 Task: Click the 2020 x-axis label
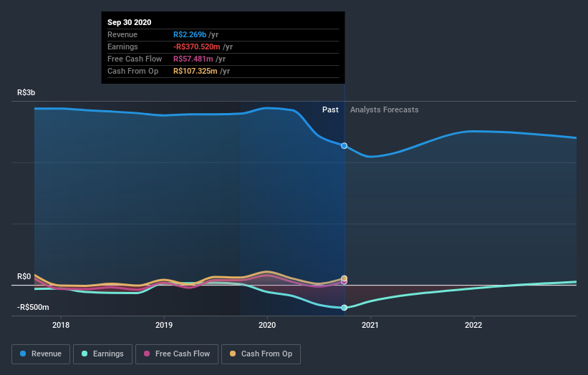(x=267, y=325)
